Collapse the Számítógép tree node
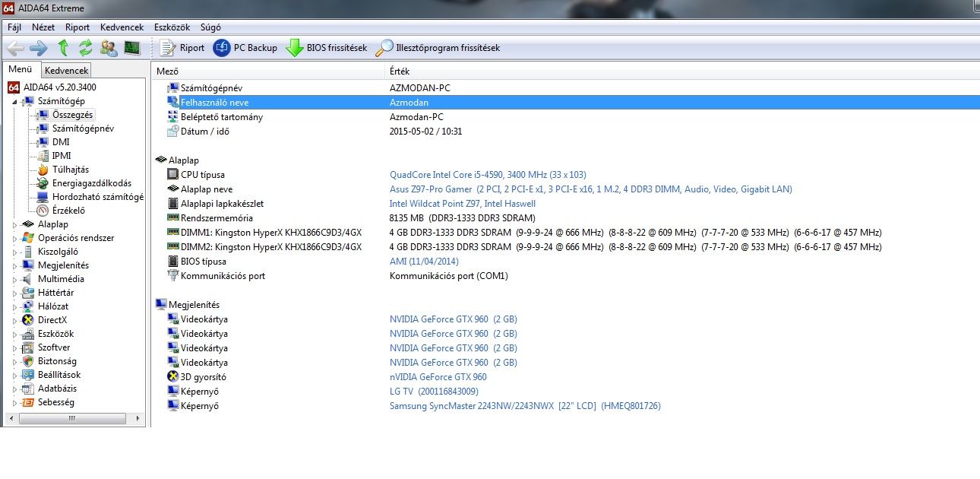 click(15, 101)
